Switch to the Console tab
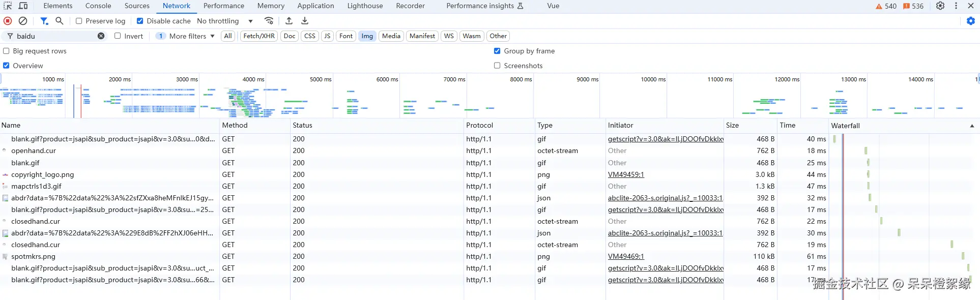This screenshot has height=300, width=980. (x=98, y=6)
